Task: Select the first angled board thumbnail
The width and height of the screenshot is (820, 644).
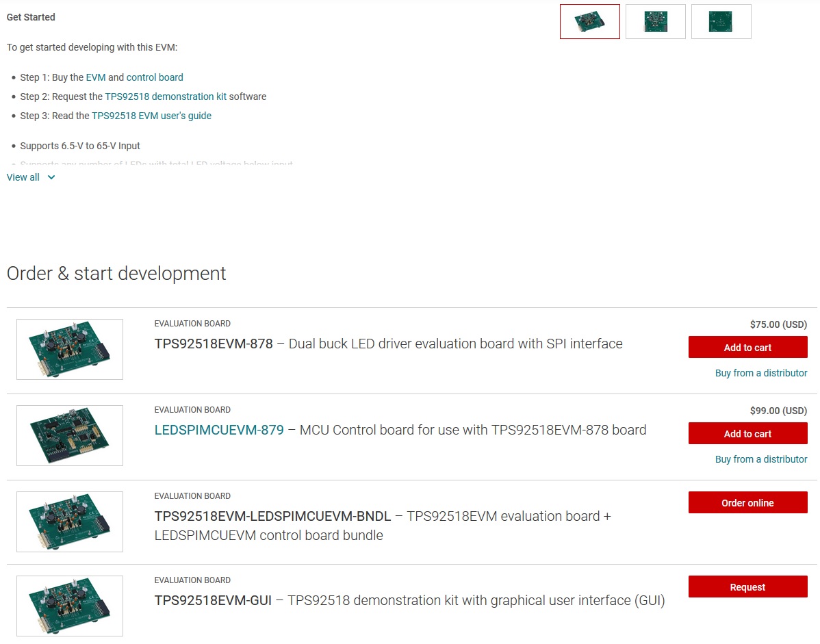Action: [589, 21]
